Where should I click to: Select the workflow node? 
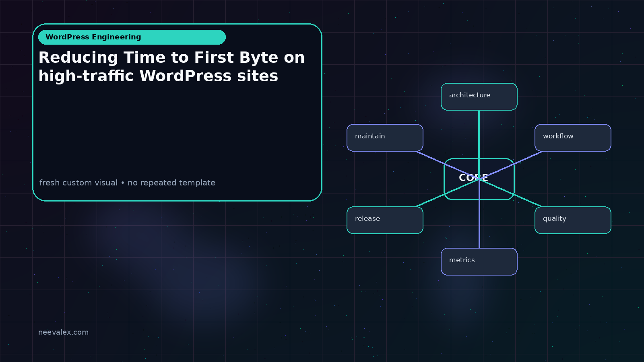573,138
